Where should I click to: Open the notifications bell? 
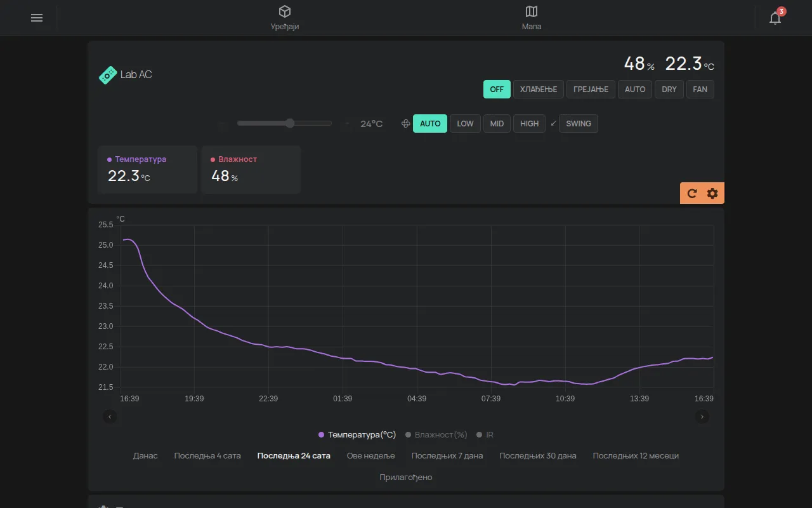(775, 18)
